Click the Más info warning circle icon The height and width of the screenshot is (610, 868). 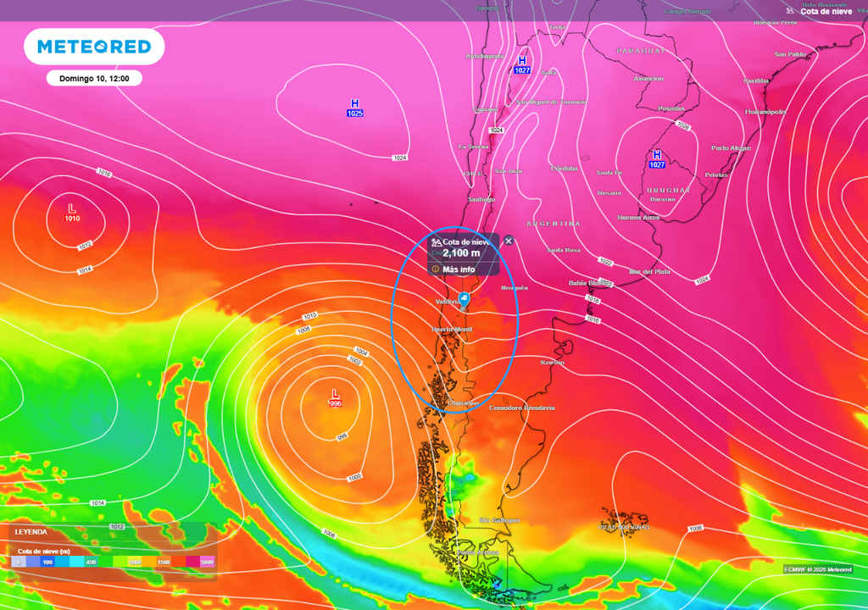click(x=436, y=269)
